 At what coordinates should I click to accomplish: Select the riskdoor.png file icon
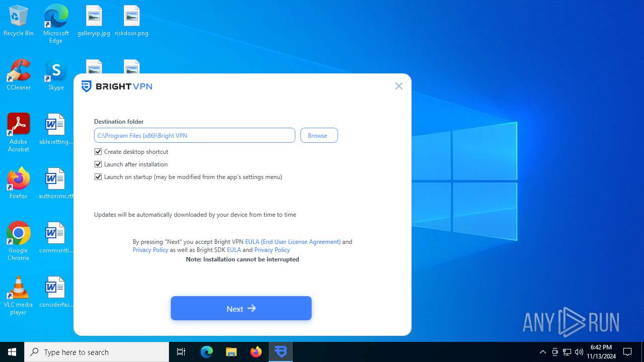click(x=131, y=21)
